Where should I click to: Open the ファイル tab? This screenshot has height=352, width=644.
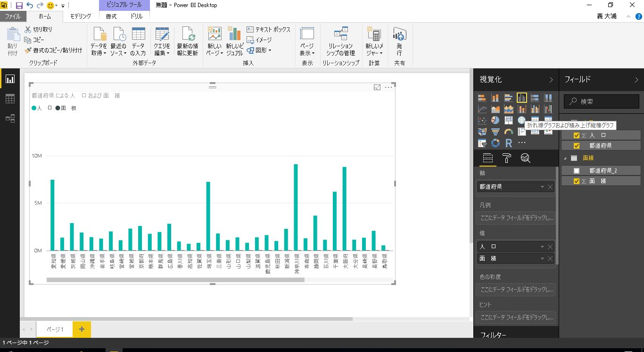pyautogui.click(x=13, y=16)
